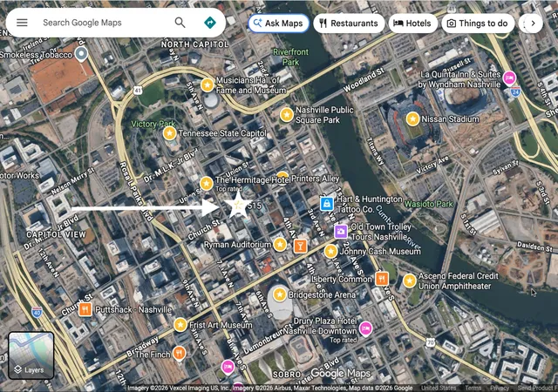Image resolution: width=558 pixels, height=392 pixels.
Task: Select Ascend Federal Credit Union Amphitheater marker
Action: pyautogui.click(x=410, y=280)
